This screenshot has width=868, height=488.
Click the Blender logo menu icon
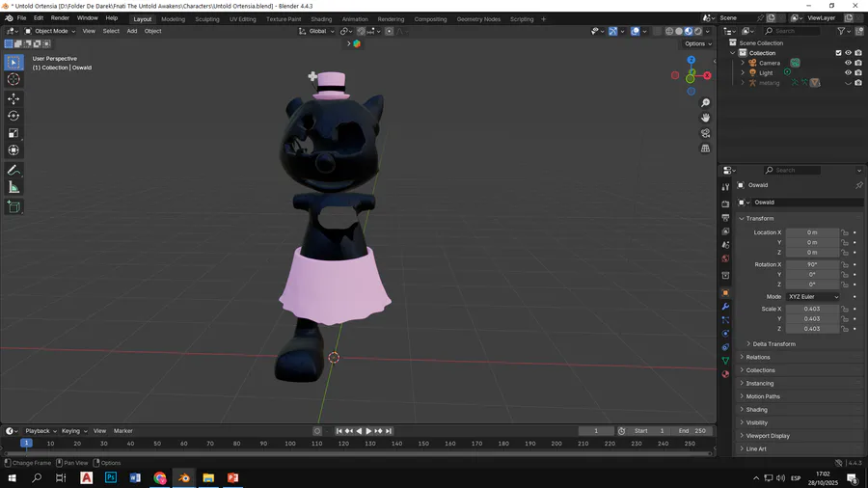pyautogui.click(x=9, y=18)
